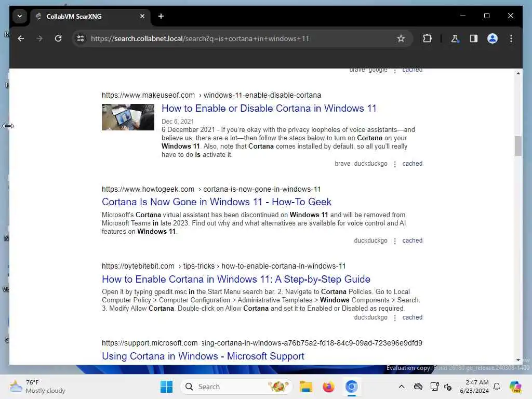This screenshot has height=399, width=532.
Task: Show hidden system tray icons
Action: pos(402,387)
